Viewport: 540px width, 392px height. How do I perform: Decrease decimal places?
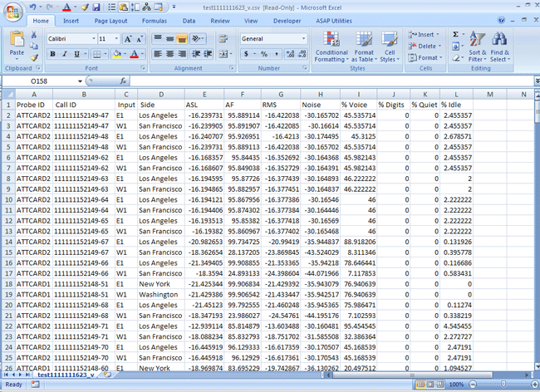tap(302, 54)
